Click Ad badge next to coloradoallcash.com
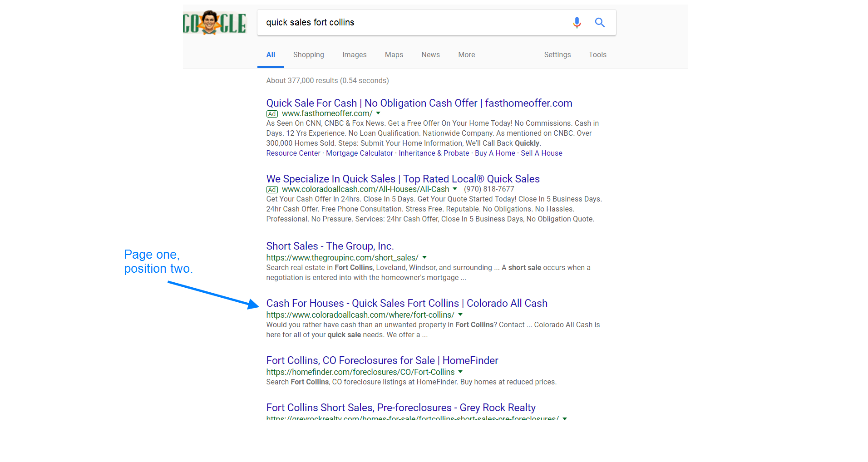Screen dimensions: 868x462 click(272, 189)
